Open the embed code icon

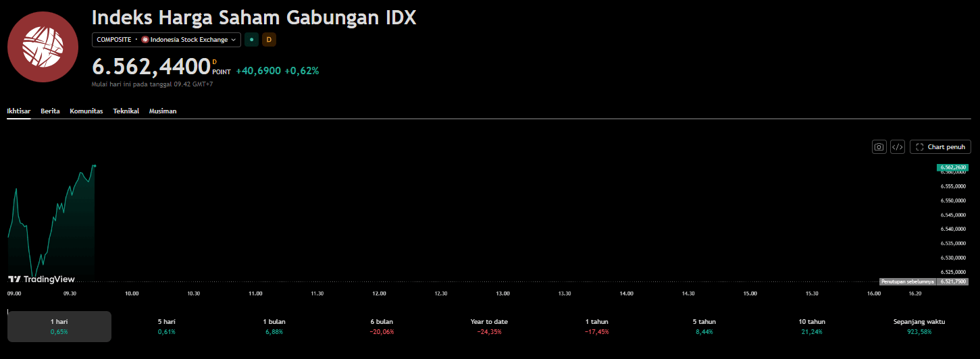898,146
